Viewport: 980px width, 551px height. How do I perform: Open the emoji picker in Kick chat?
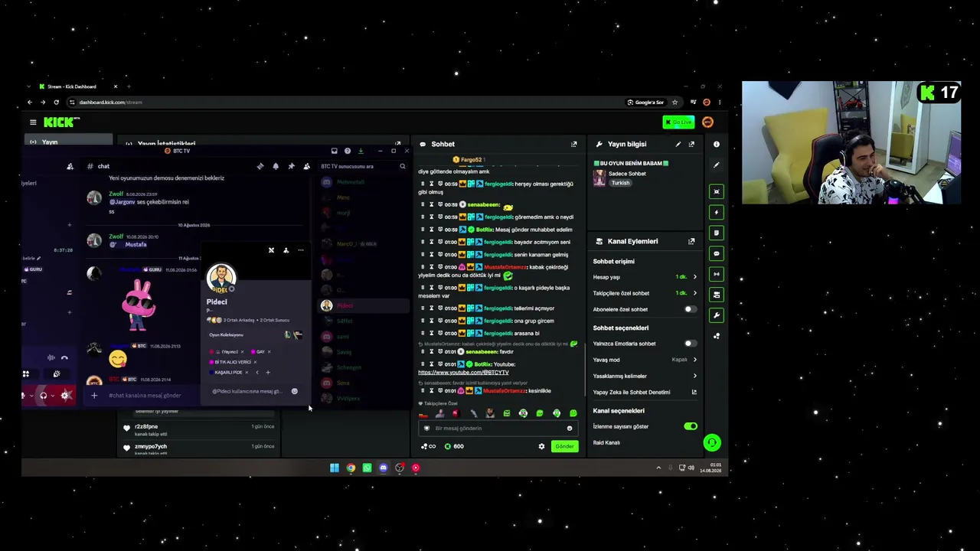pyautogui.click(x=569, y=428)
